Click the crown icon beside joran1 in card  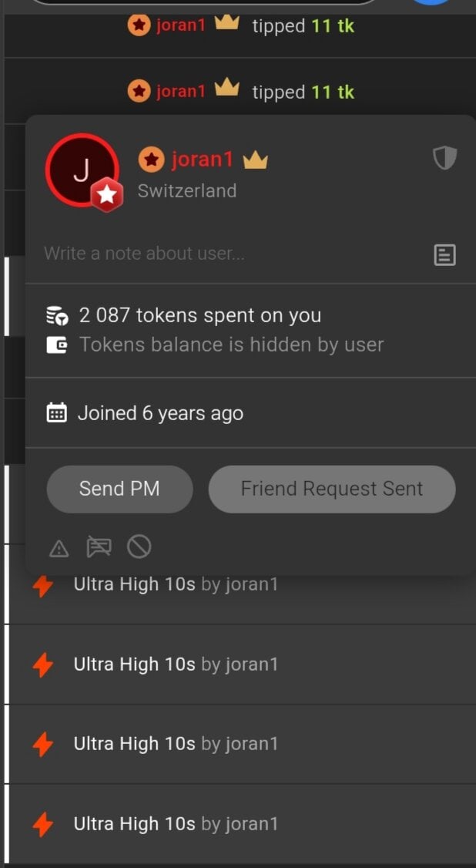coord(255,160)
